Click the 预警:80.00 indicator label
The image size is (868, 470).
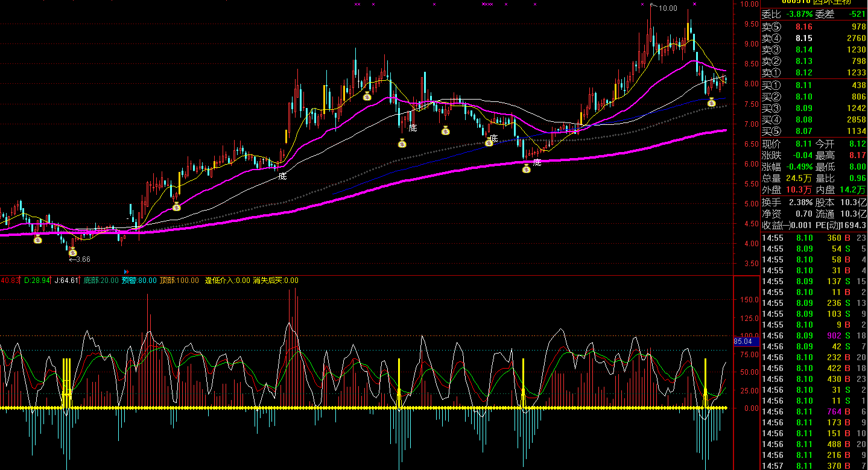pos(139,281)
